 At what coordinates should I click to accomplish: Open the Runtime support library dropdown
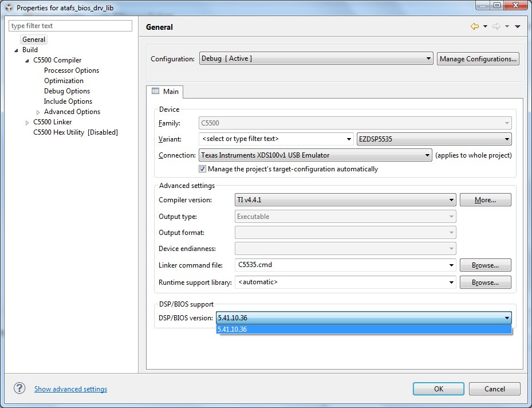pyautogui.click(x=451, y=282)
